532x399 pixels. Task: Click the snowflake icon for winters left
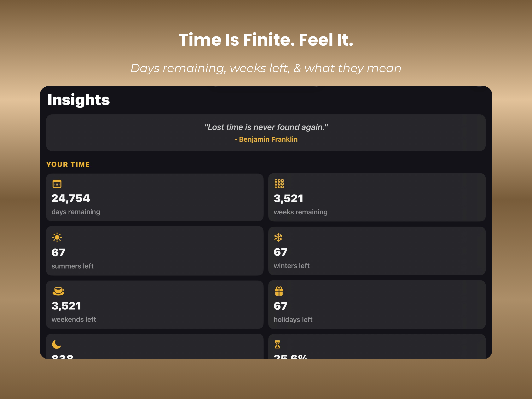point(278,237)
